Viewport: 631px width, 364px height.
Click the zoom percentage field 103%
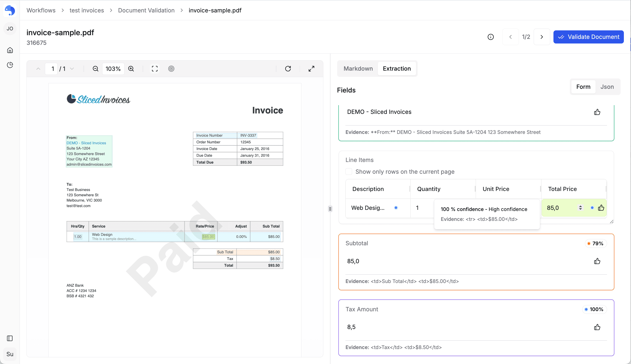(x=113, y=69)
